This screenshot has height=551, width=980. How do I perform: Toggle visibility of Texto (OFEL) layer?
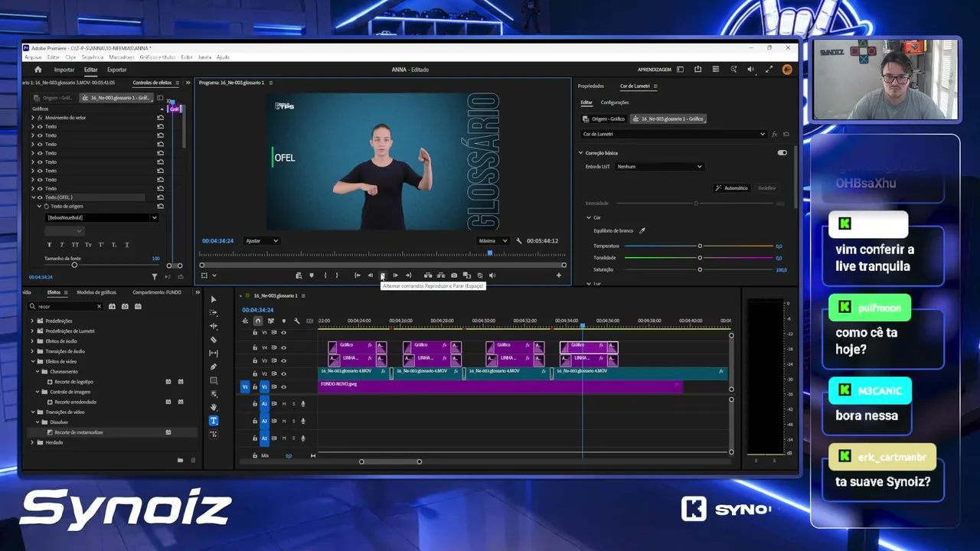pos(40,197)
